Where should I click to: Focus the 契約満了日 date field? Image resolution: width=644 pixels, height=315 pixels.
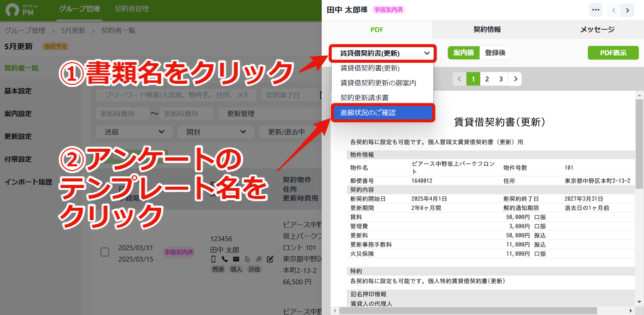pos(291,95)
